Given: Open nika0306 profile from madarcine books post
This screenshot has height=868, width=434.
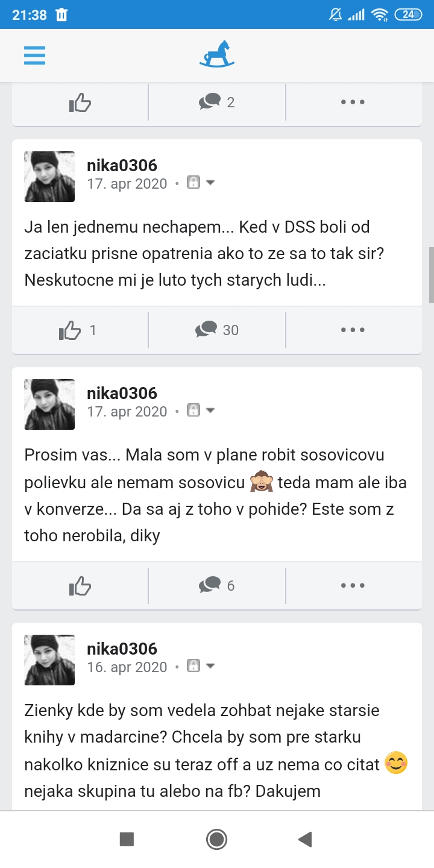Looking at the screenshot, I should 122,649.
